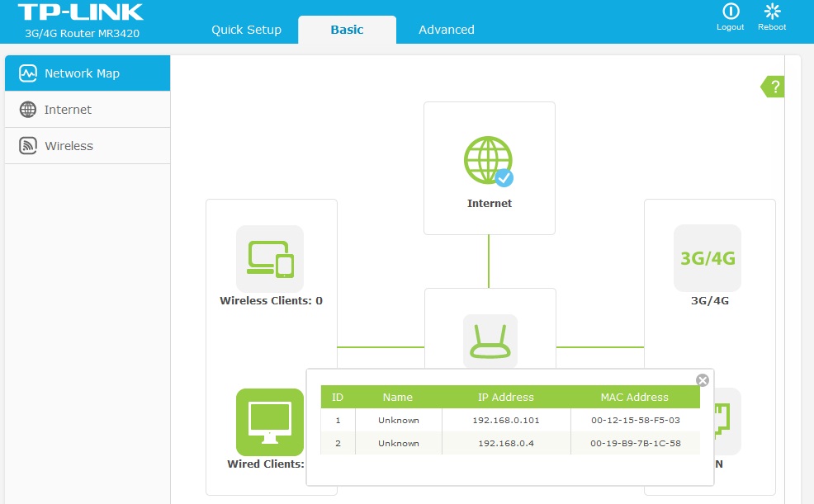Click IP address 192.168.0.101 cell
Image resolution: width=814 pixels, height=504 pixels.
(x=506, y=420)
